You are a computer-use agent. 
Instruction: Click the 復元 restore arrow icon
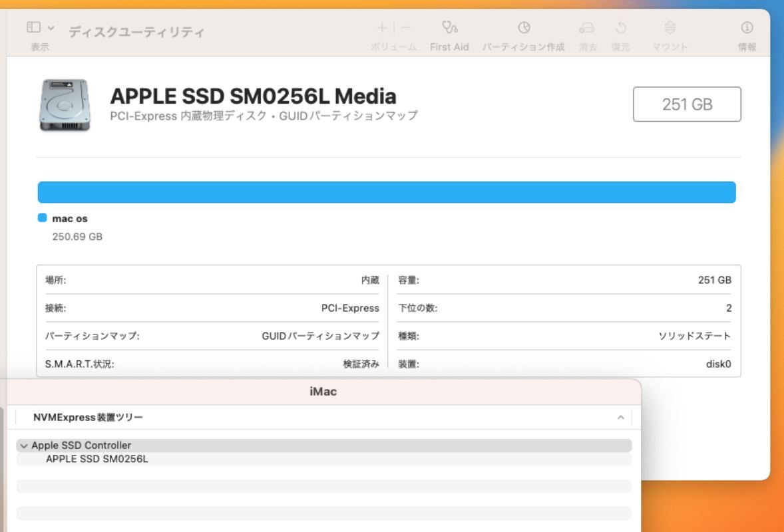coord(620,27)
